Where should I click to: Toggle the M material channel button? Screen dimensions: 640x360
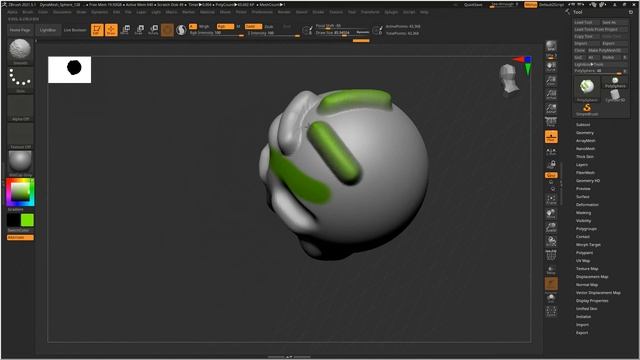click(x=238, y=26)
